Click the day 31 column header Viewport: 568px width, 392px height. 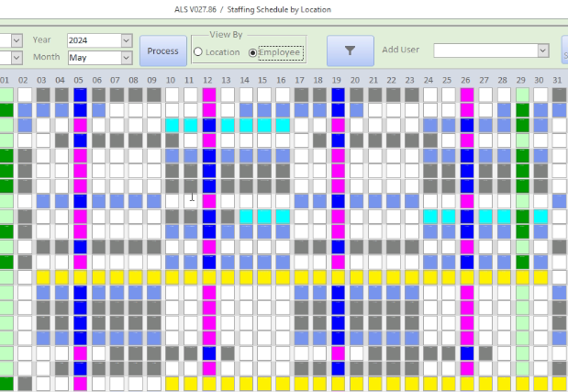point(559,80)
